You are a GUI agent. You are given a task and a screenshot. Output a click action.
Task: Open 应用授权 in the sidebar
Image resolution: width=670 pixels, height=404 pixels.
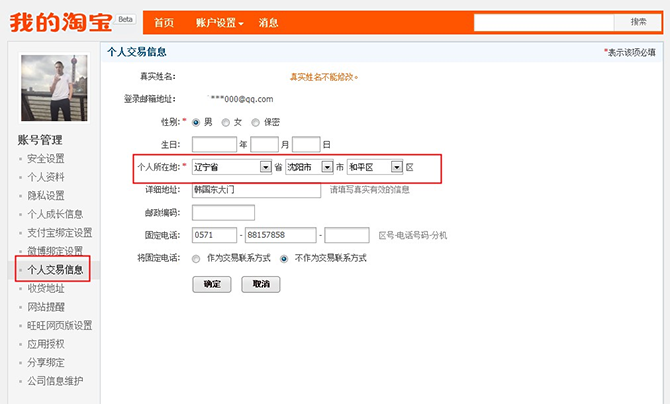click(46, 344)
